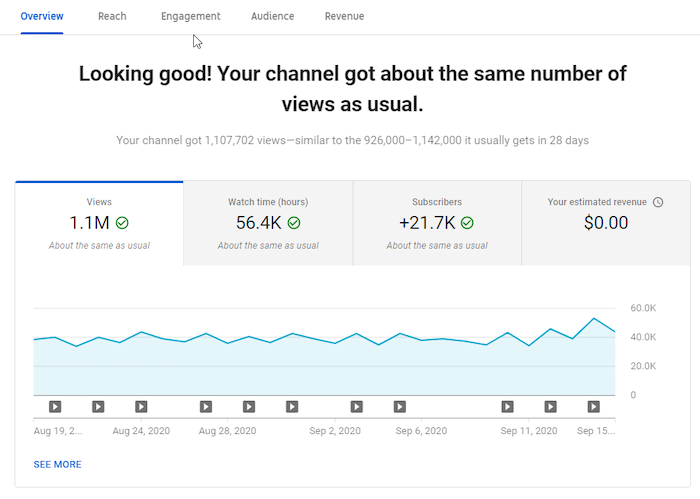Click the green checkmark beside +21.7K subscribers

pos(467,223)
